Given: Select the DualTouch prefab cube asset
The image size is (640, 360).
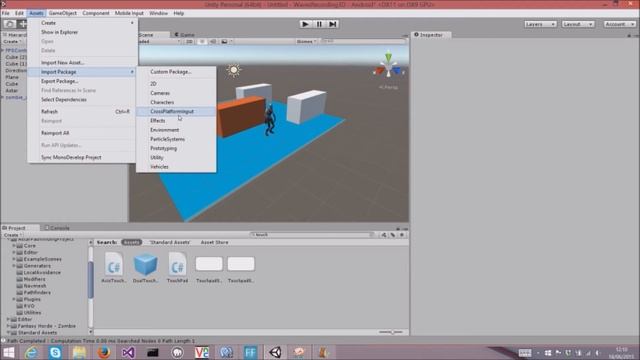Looking at the screenshot, I should pyautogui.click(x=146, y=267).
